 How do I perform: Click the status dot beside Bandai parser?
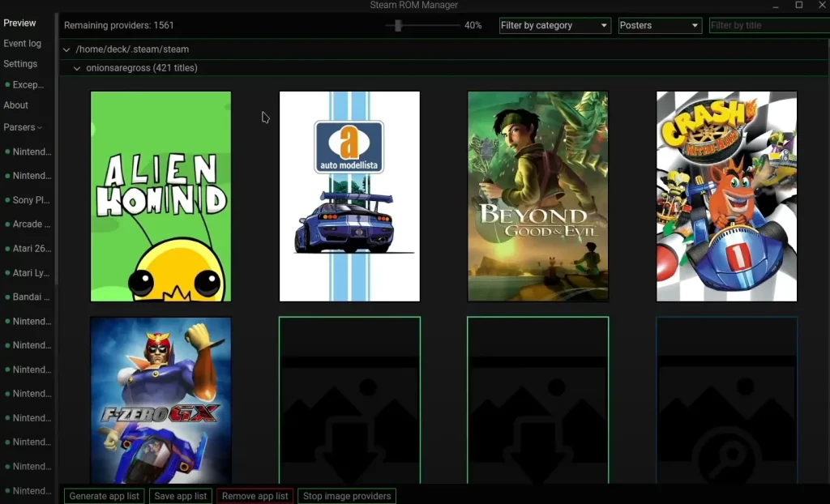7,297
